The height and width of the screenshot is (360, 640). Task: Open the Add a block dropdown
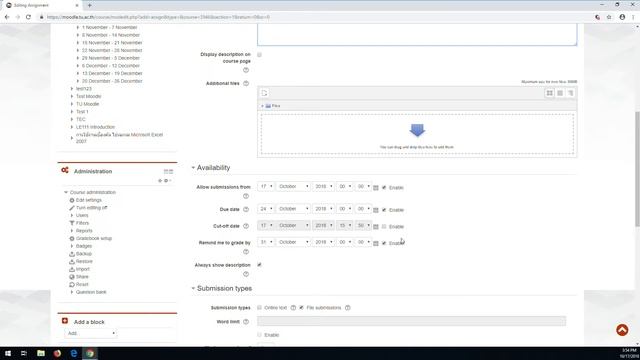(x=90, y=333)
